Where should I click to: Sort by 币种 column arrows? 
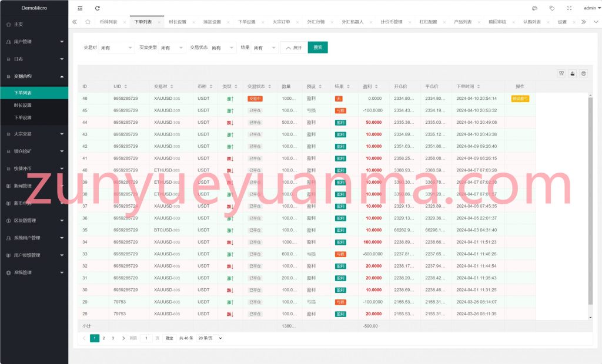click(211, 87)
